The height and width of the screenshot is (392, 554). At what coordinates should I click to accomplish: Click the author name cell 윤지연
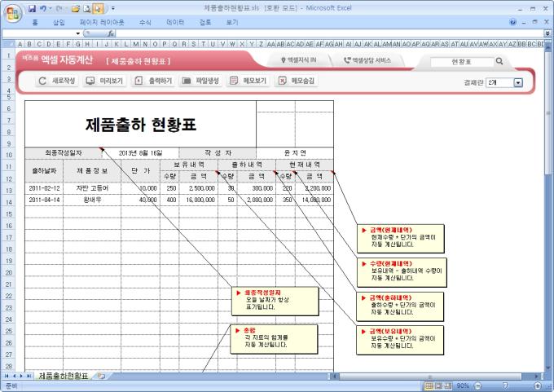click(x=295, y=153)
